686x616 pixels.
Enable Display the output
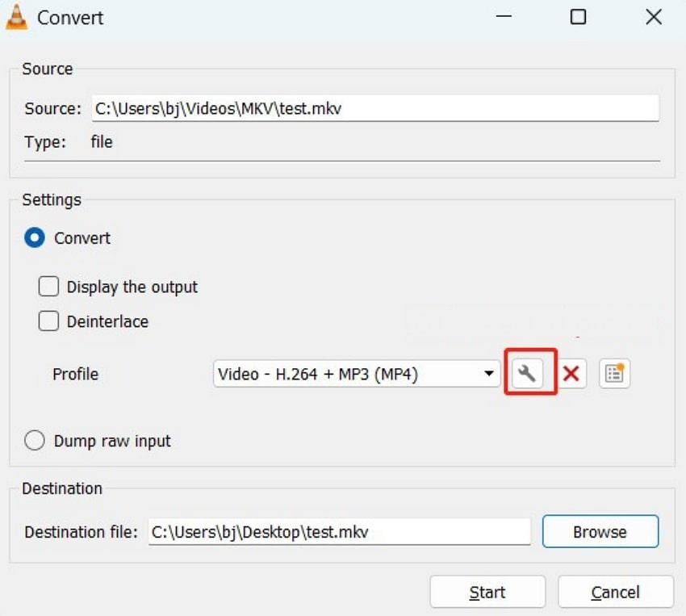tap(48, 287)
